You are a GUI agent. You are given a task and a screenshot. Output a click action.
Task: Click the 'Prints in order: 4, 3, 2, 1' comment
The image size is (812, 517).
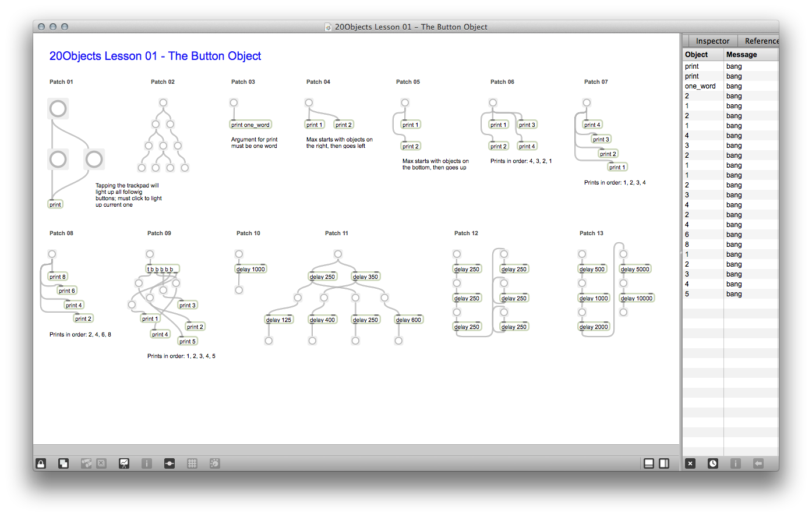point(521,161)
